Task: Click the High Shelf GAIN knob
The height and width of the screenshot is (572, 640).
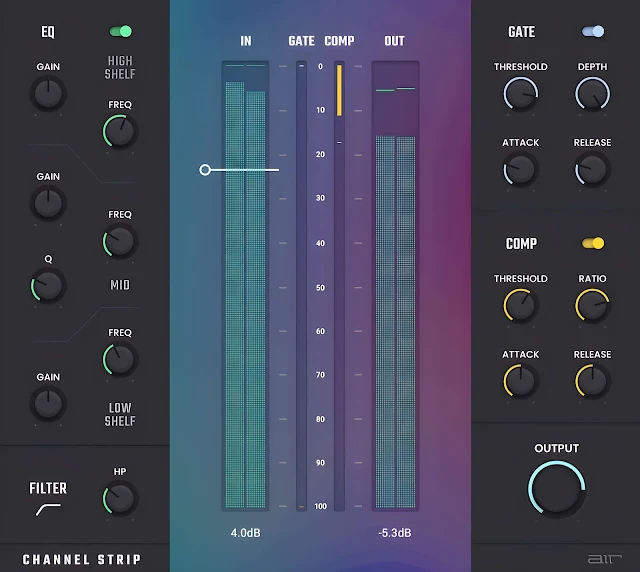Action: (x=48, y=94)
